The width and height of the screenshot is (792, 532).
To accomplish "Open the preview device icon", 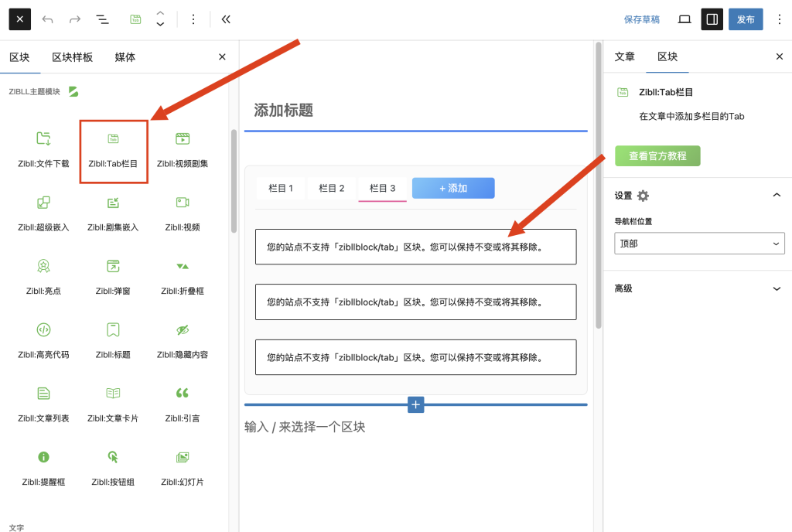I will 684,19.
